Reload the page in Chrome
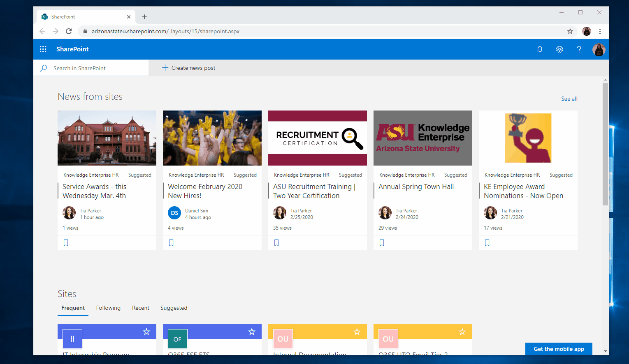The image size is (629, 364). (69, 31)
